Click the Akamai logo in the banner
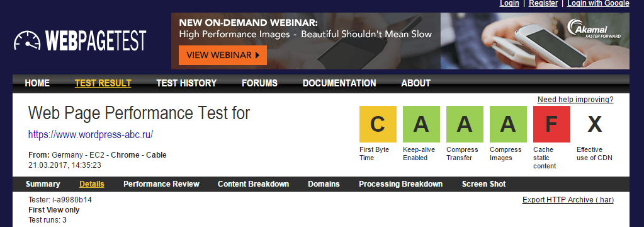Screen dimensions: 644x227 (594, 29)
